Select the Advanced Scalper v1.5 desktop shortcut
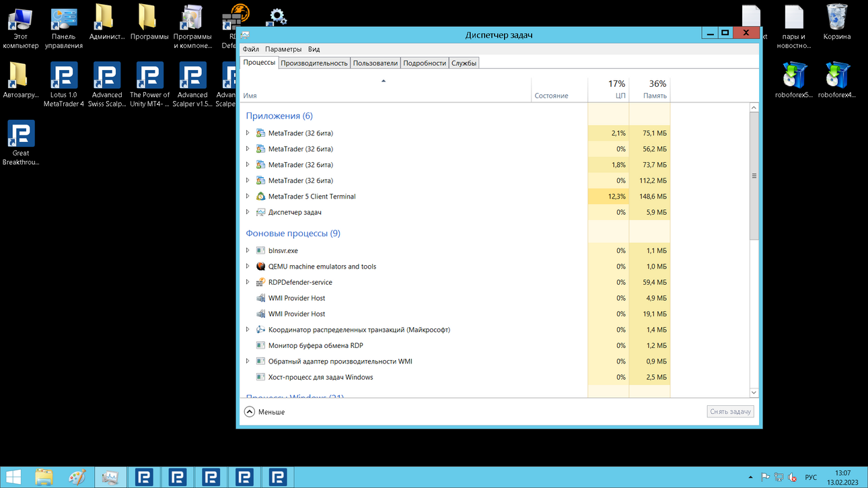Image resolution: width=868 pixels, height=488 pixels. click(x=192, y=85)
